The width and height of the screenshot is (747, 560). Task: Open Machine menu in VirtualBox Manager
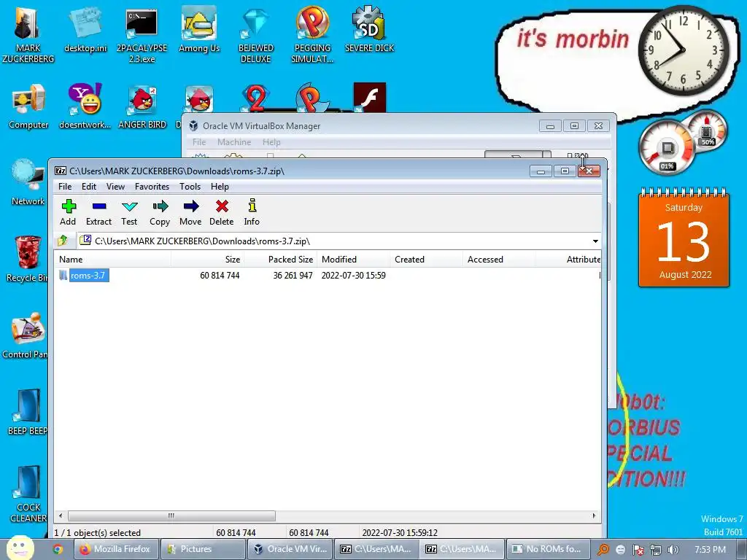pyautogui.click(x=234, y=142)
